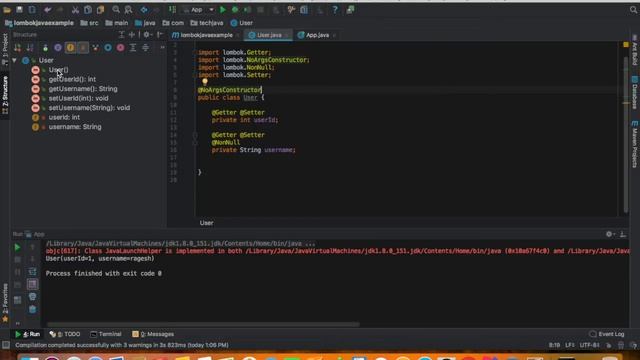Open the Database side tool tab
Image resolution: width=640 pixels, height=360 pixels.
click(x=635, y=93)
